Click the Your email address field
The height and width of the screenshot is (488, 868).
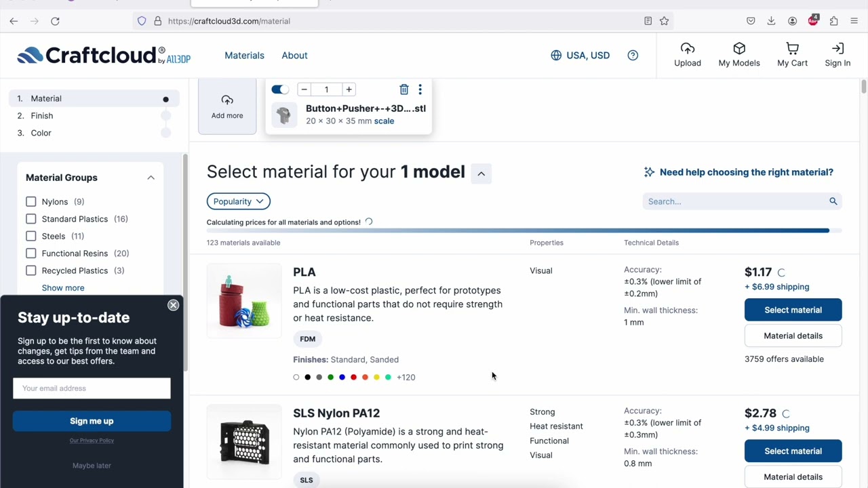click(92, 388)
